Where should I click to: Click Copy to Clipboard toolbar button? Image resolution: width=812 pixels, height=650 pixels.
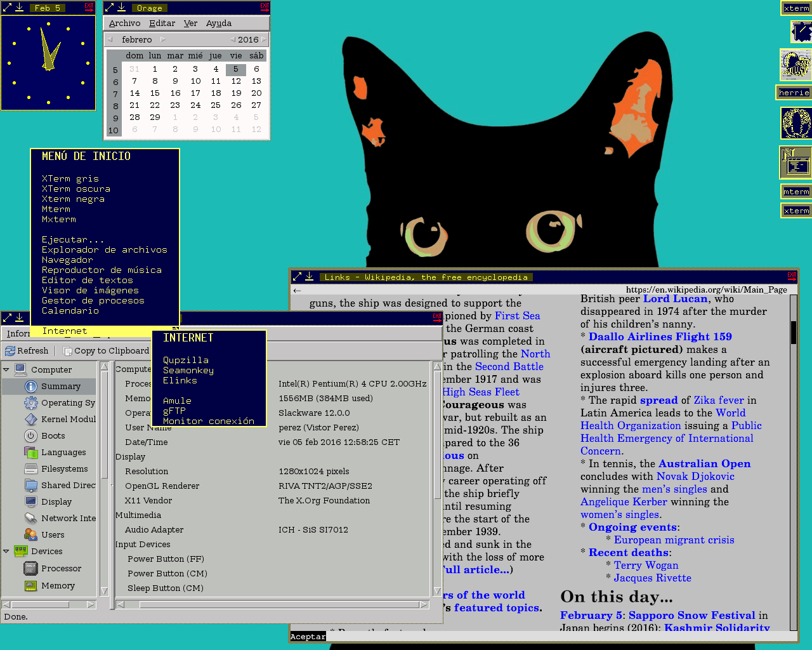coord(106,350)
